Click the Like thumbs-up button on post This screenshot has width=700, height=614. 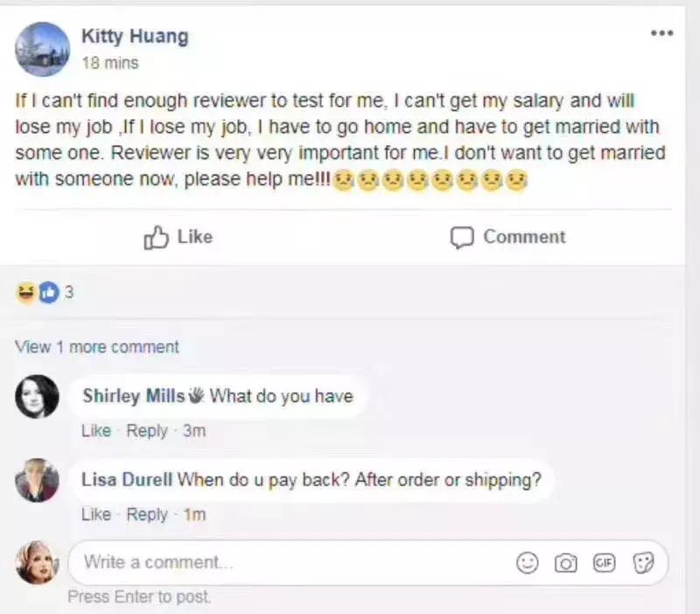178,237
